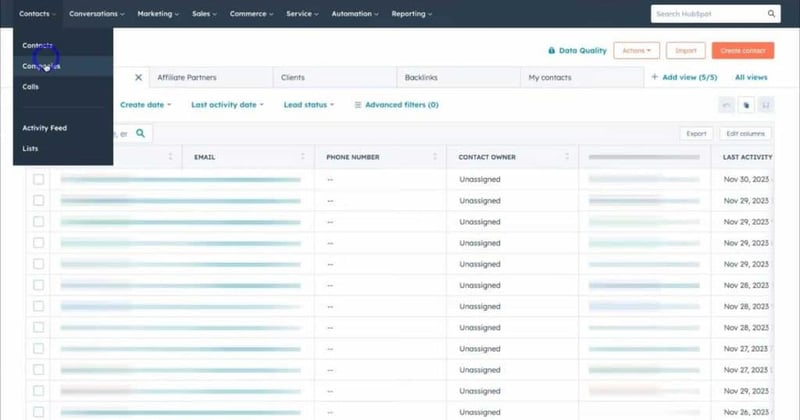Click the undo view changes icon
800x420 pixels.
(x=727, y=105)
